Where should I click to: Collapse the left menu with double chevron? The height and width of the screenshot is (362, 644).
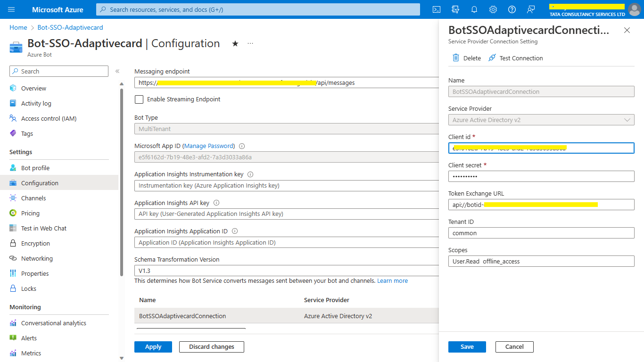[117, 71]
